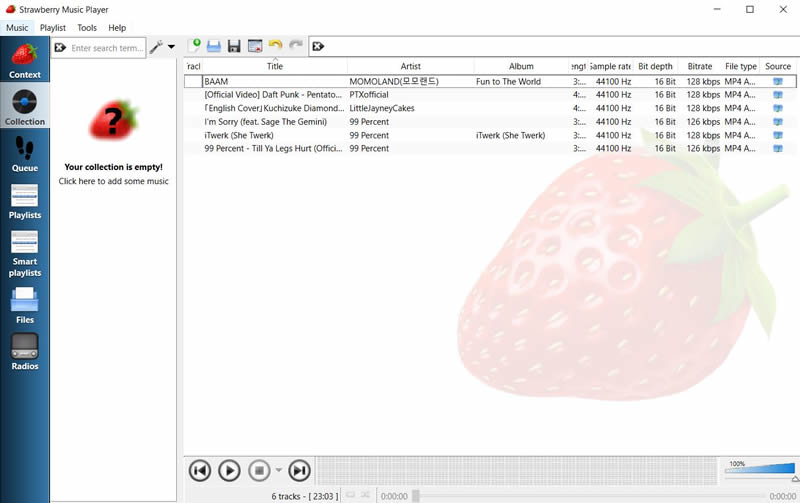The height and width of the screenshot is (503, 800).
Task: Clear the playlist filter field icon
Action: (318, 46)
